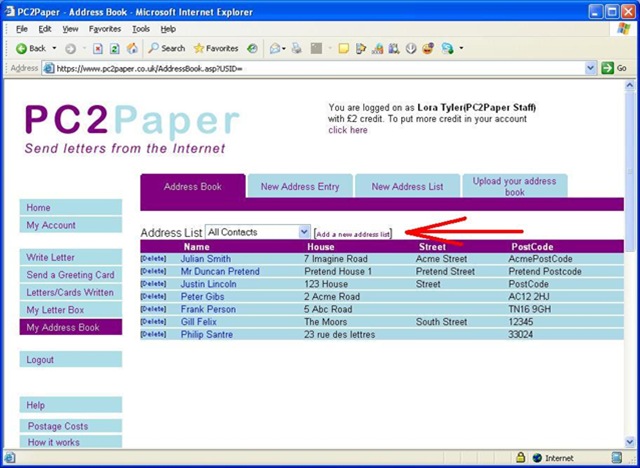Click 'click here' to add credit
This screenshot has width=640, height=468.
(x=348, y=130)
